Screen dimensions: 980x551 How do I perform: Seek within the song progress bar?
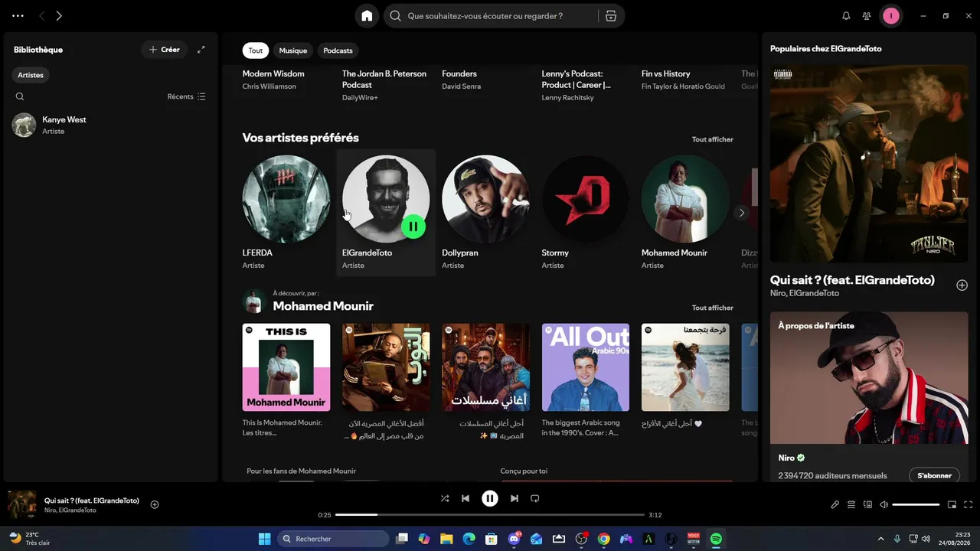[490, 515]
